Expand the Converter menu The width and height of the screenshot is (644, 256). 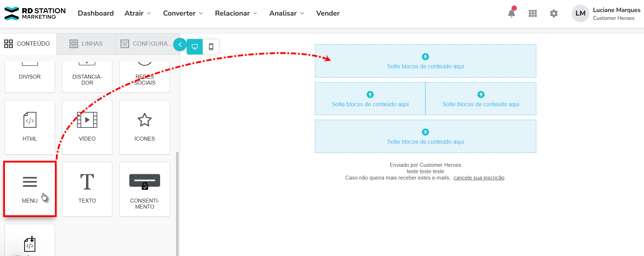click(183, 13)
